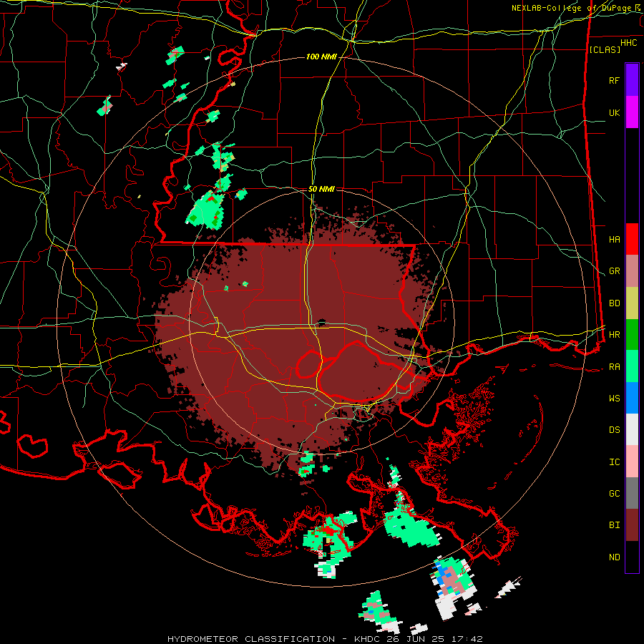Click the ND legend label
The height and width of the screenshot is (644, 644).
click(614, 557)
